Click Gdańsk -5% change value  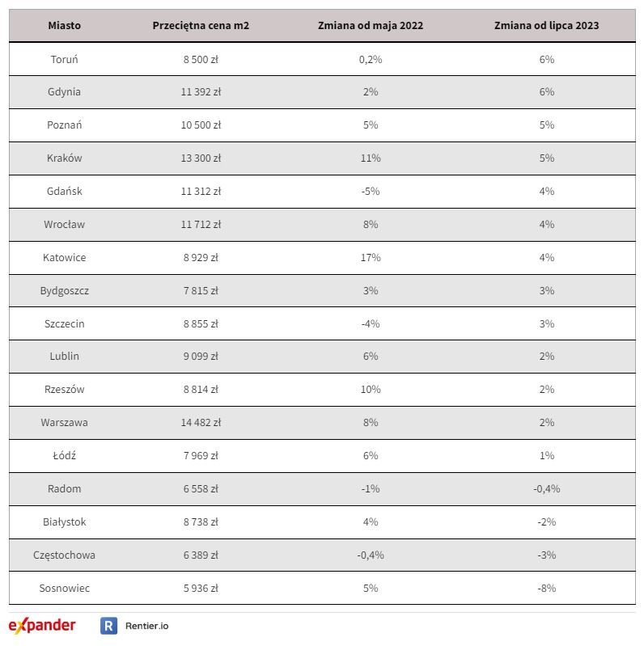[371, 192]
